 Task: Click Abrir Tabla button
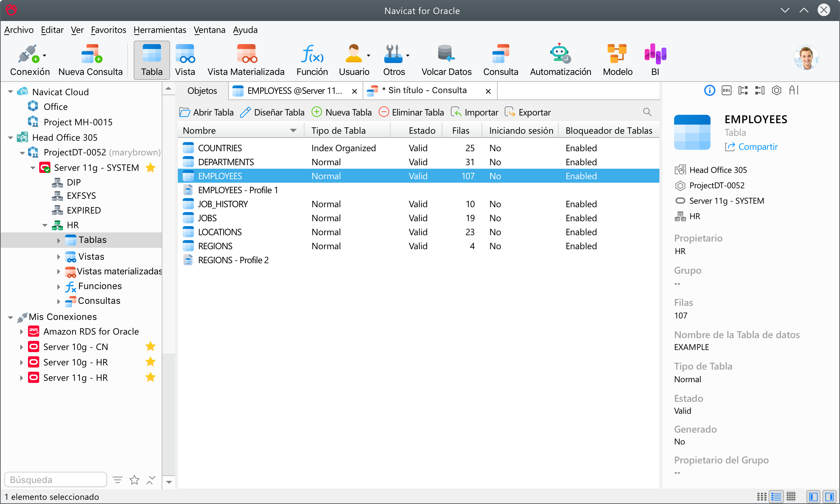[206, 112]
